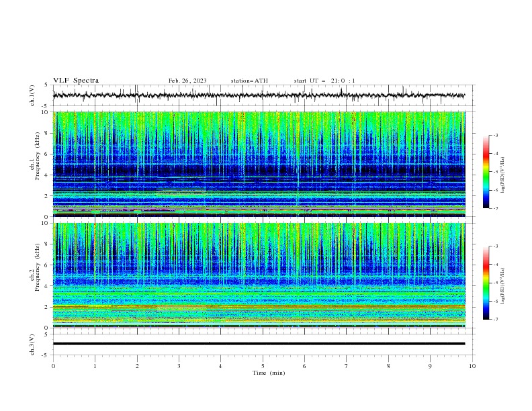The height and width of the screenshot is (411, 532).
Task: Click time axis tick label "4"
Action: (220, 366)
